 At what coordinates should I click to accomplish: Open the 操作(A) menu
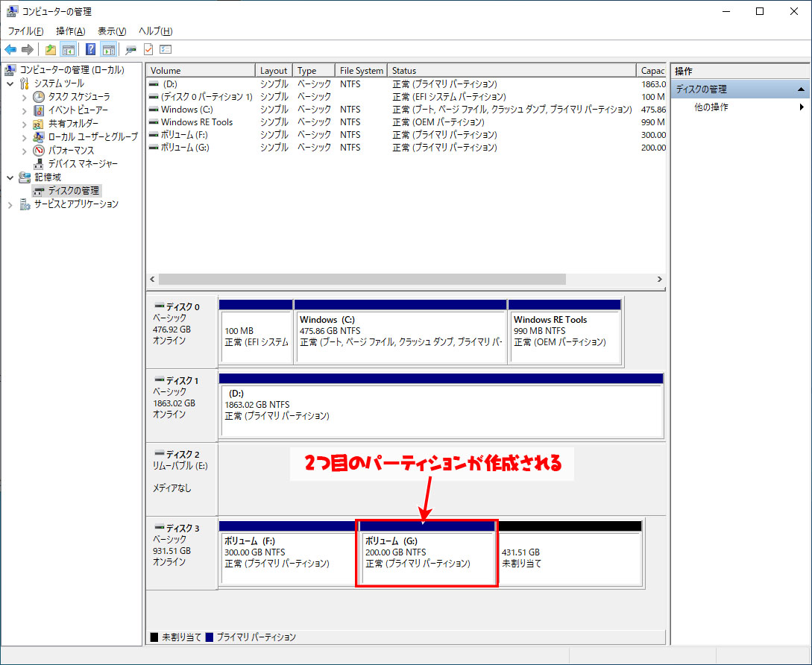[70, 31]
